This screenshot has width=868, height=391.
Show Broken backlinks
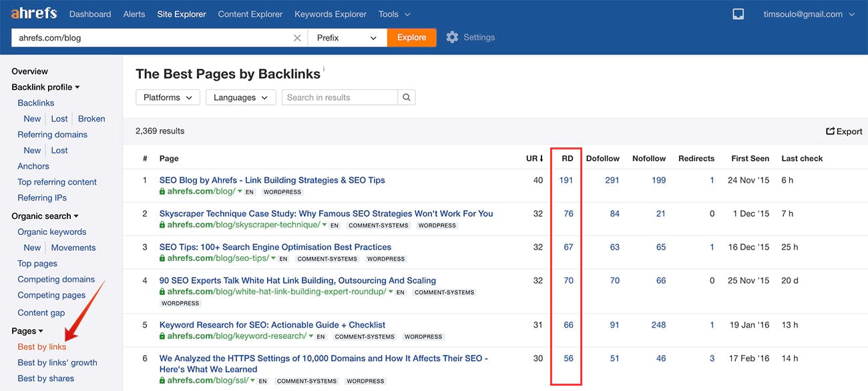91,119
